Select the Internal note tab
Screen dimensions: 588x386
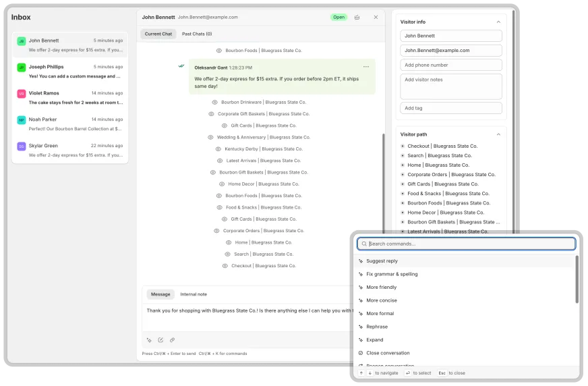point(194,294)
